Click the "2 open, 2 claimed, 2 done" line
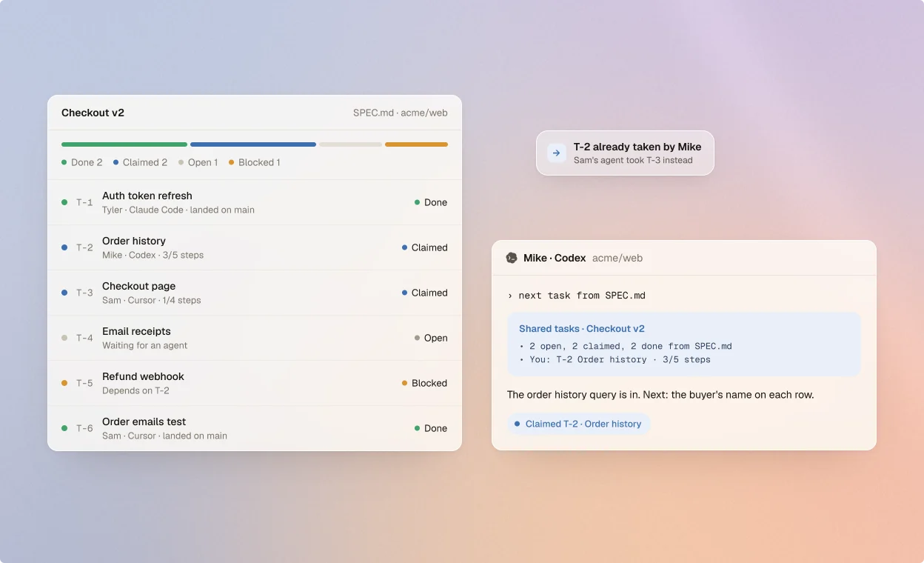This screenshot has width=924, height=563. 626,346
